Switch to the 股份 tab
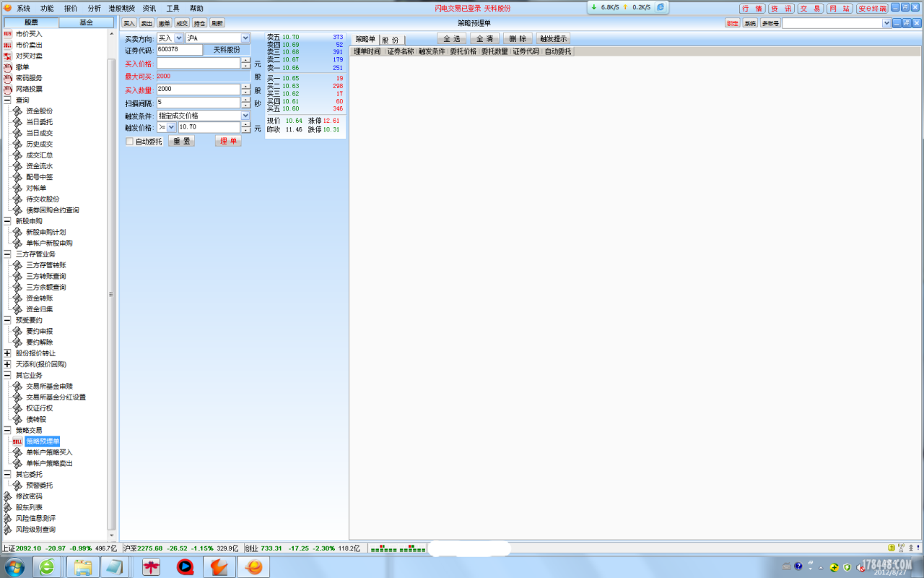Image resolution: width=924 pixels, height=578 pixels. (390, 40)
